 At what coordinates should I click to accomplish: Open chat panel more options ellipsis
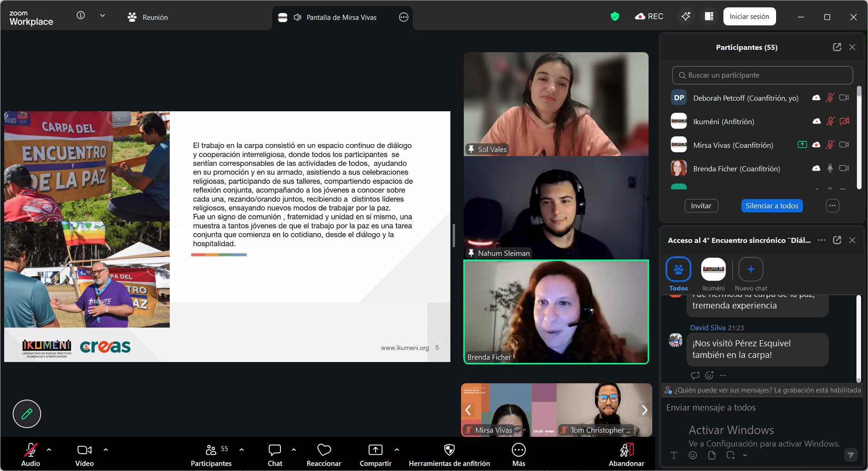coord(822,240)
